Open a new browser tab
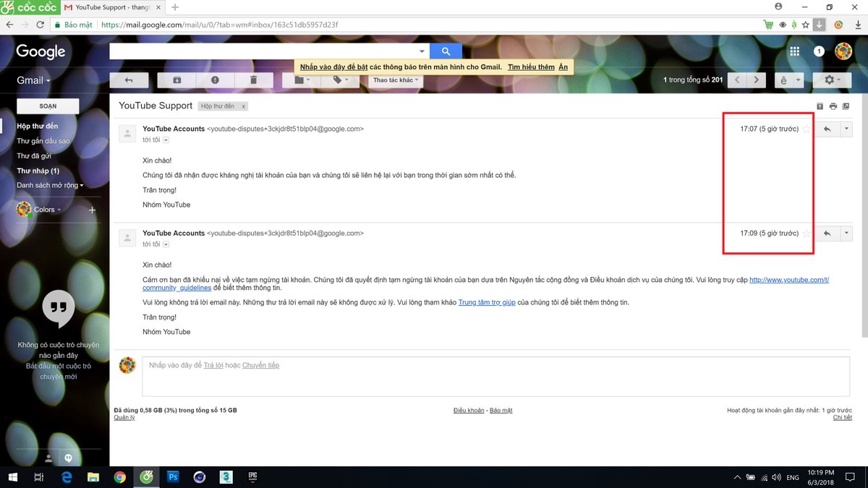This screenshot has width=868, height=488. click(x=175, y=7)
